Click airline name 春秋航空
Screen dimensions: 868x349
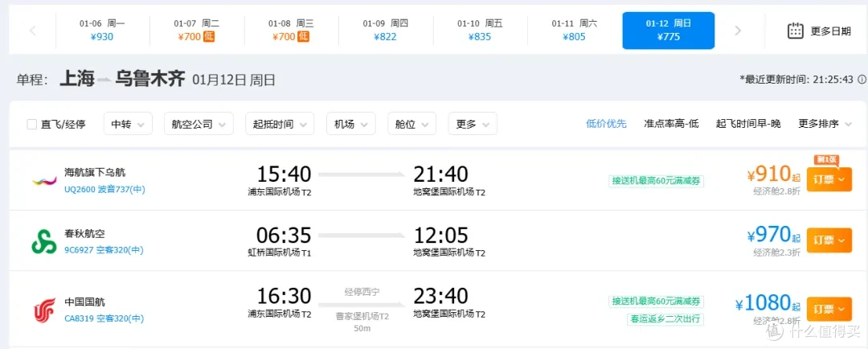[84, 233]
